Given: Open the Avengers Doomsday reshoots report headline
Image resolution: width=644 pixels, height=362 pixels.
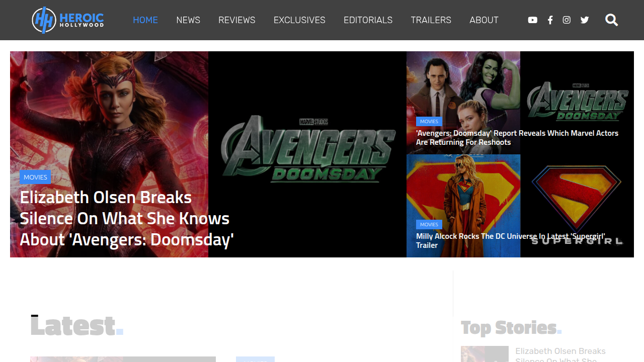Looking at the screenshot, I should point(517,138).
